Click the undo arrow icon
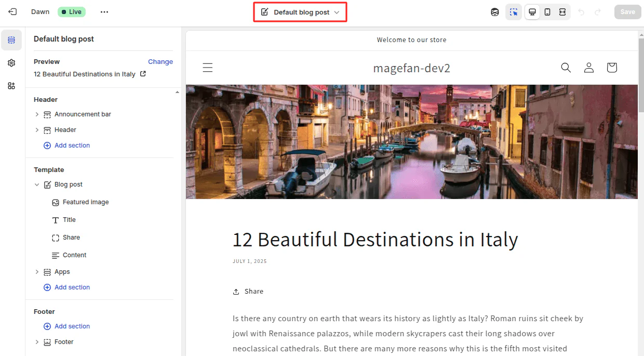Image resolution: width=644 pixels, height=356 pixels. pos(581,12)
